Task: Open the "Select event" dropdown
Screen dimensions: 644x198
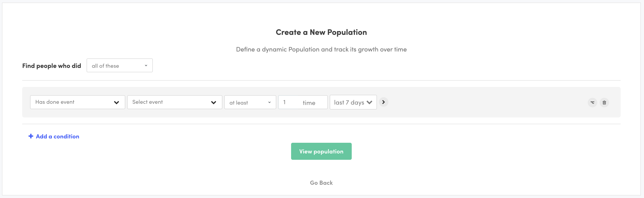Action: tap(175, 102)
